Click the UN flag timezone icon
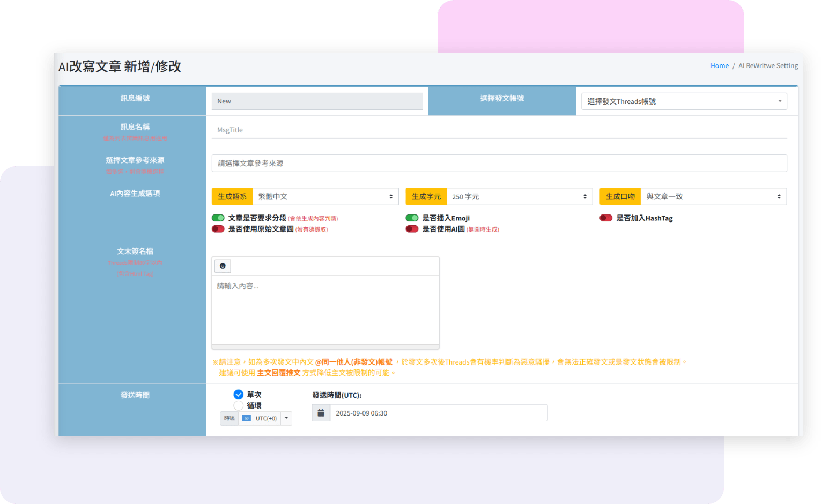 coord(247,418)
